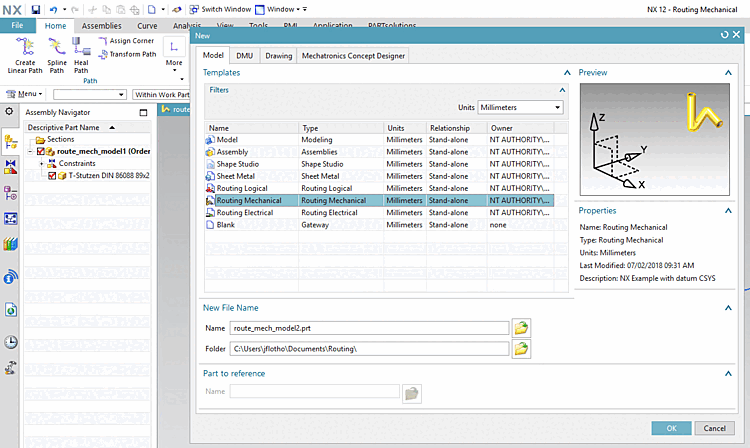Switch to the Drawing tab
750x448 pixels.
point(279,56)
